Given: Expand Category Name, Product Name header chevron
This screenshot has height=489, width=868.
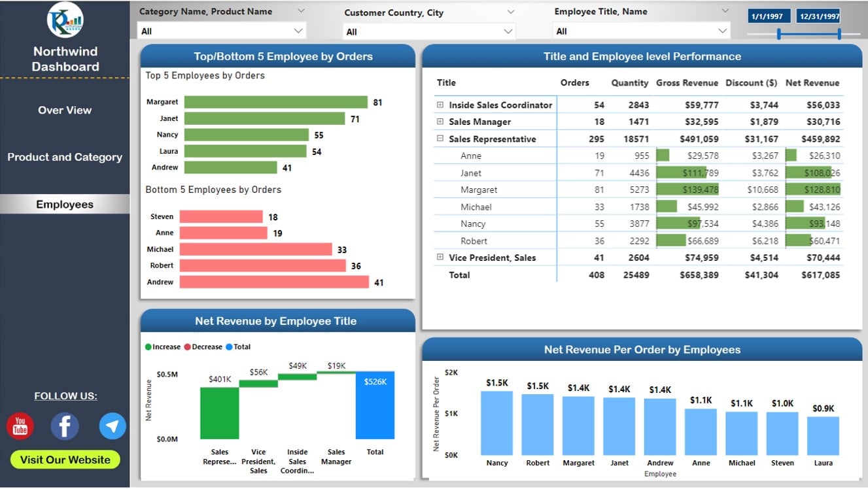Looking at the screenshot, I should (x=301, y=11).
